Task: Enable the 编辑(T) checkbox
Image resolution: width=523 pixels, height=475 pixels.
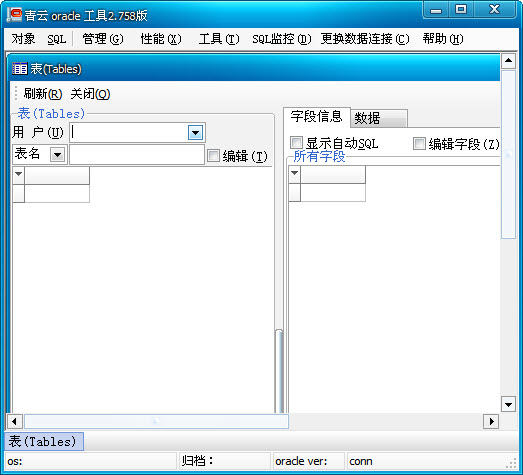Action: [213, 156]
